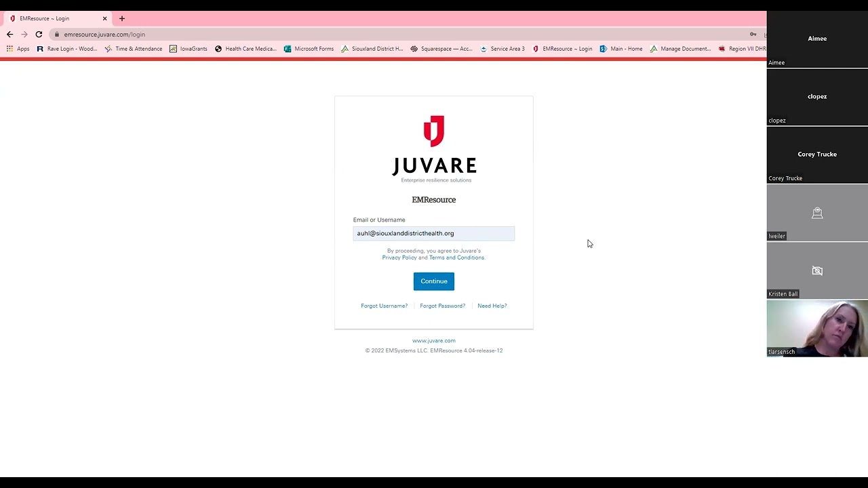Click Forgot Password? link
This screenshot has width=868, height=488.
pyautogui.click(x=443, y=306)
